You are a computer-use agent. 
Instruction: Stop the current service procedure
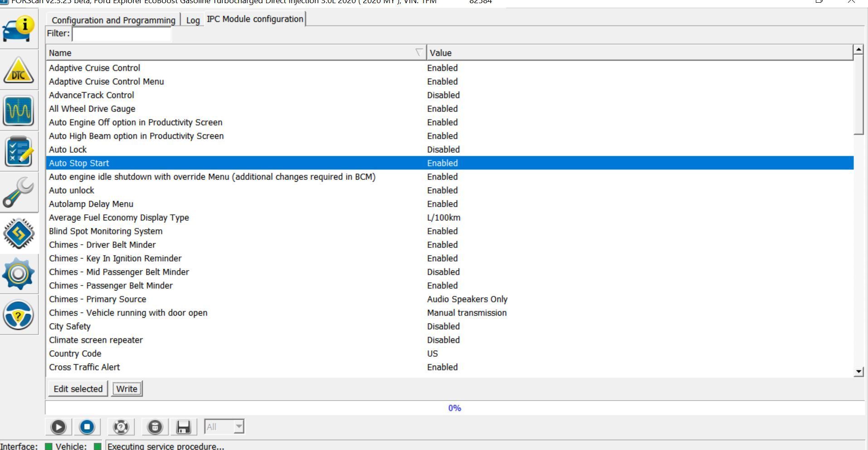tap(87, 426)
